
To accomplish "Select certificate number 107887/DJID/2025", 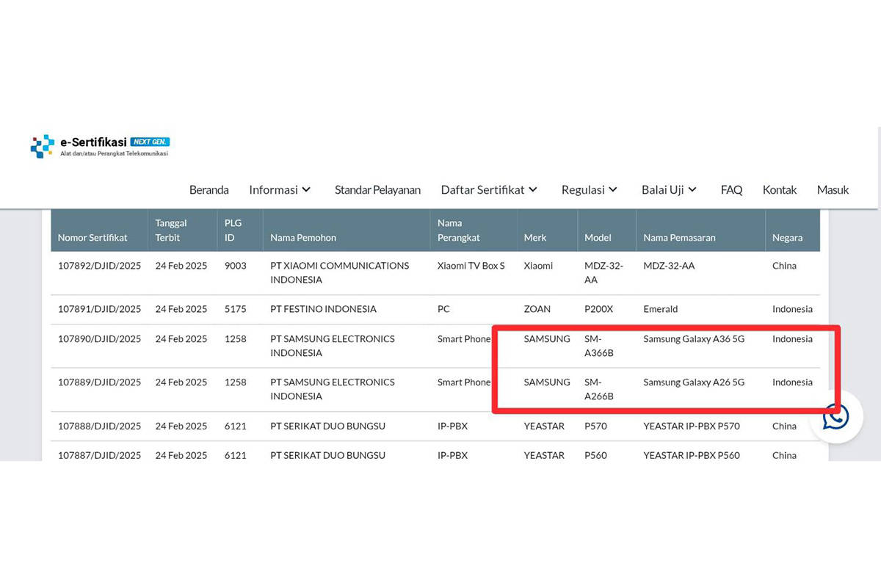I will click(99, 455).
